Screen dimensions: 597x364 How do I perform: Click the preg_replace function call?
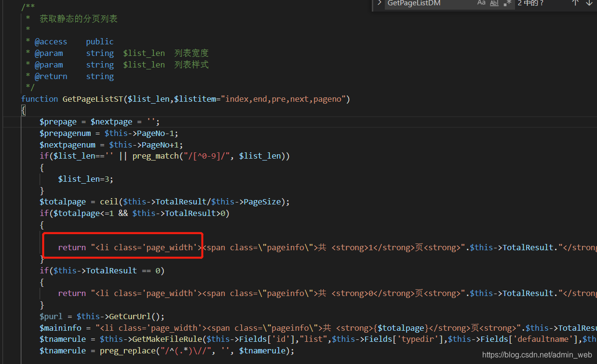click(x=128, y=351)
